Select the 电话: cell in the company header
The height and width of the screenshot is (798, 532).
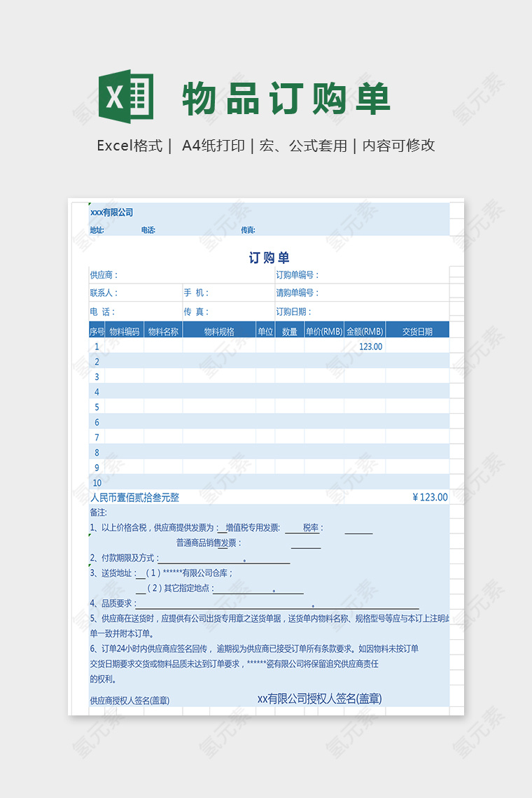click(x=148, y=230)
